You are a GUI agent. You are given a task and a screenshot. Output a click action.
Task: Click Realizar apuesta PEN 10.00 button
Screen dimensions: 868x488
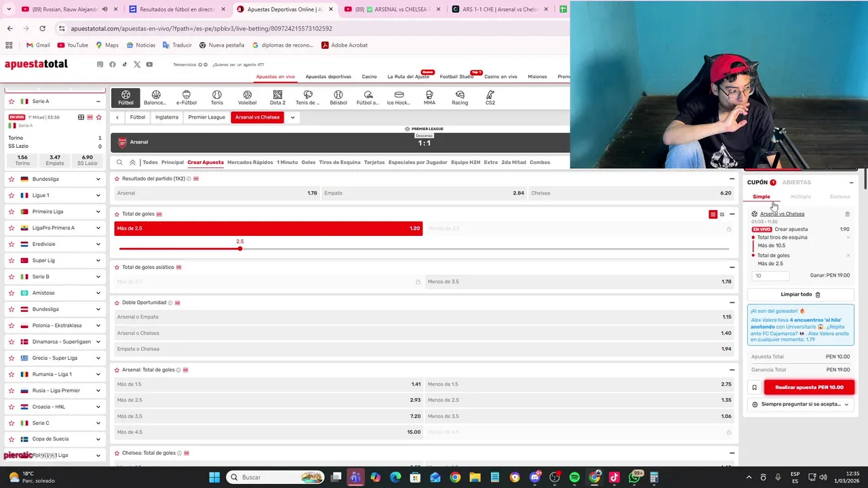[x=809, y=388]
